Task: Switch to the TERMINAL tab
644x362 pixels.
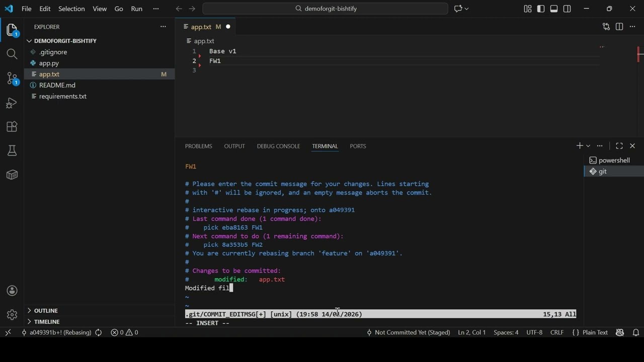Action: [x=325, y=146]
